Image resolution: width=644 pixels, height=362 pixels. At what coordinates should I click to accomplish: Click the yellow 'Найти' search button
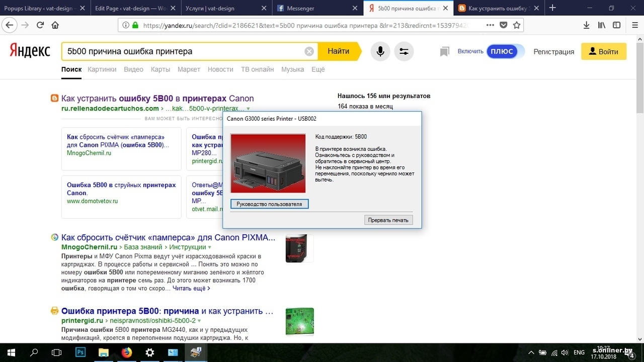coord(339,51)
